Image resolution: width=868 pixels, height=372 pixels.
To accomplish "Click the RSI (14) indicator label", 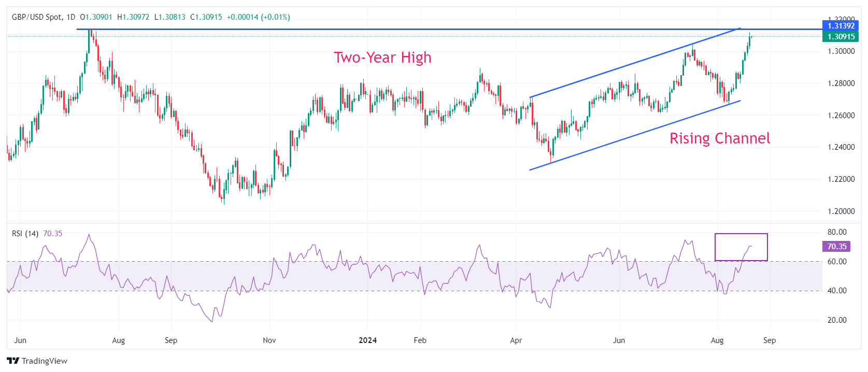I will (25, 234).
